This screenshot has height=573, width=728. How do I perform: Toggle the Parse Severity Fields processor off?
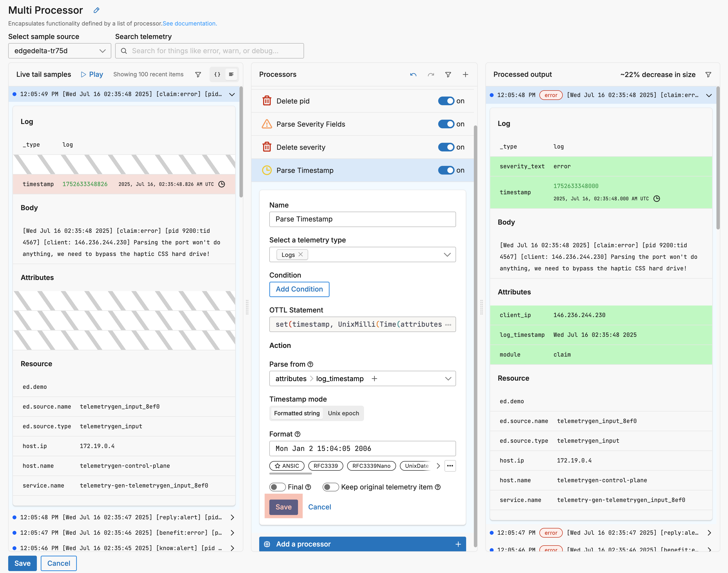(x=446, y=124)
